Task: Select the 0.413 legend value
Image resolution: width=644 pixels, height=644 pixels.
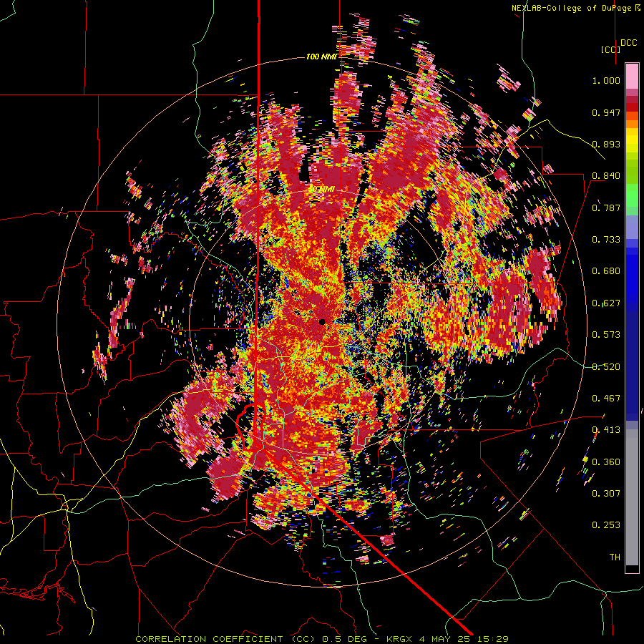Action: tap(606, 430)
